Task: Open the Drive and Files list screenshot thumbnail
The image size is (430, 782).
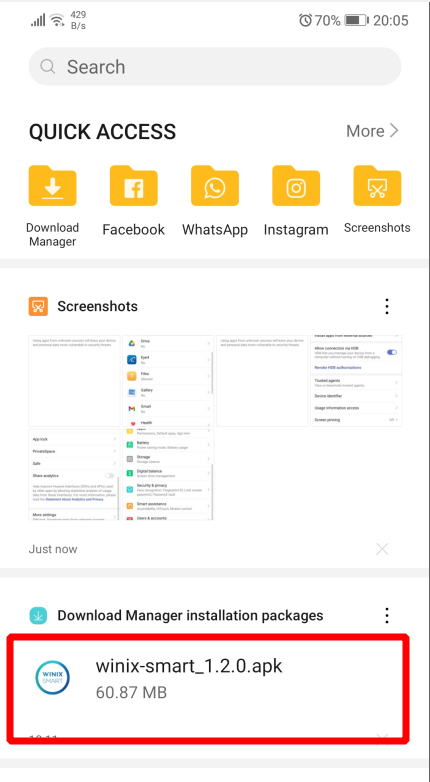Action: coord(168,381)
